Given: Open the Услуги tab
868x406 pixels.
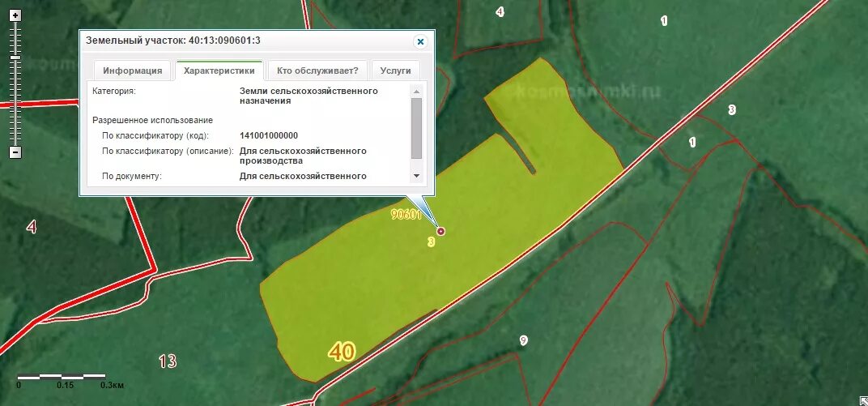Looking at the screenshot, I should (396, 71).
